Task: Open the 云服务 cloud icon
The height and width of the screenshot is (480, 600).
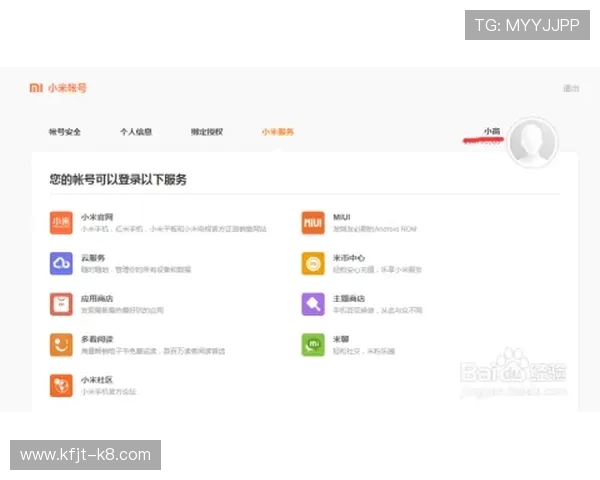Action: [x=61, y=263]
